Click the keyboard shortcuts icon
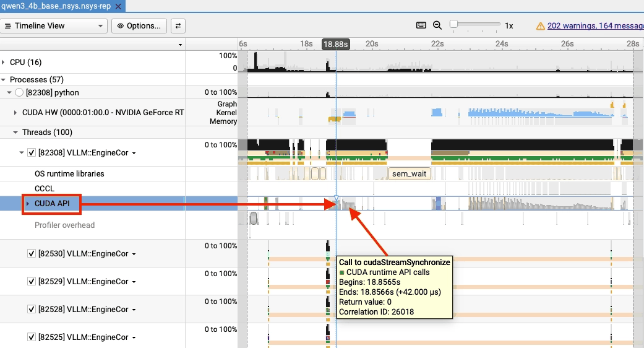The image size is (644, 348). point(421,25)
